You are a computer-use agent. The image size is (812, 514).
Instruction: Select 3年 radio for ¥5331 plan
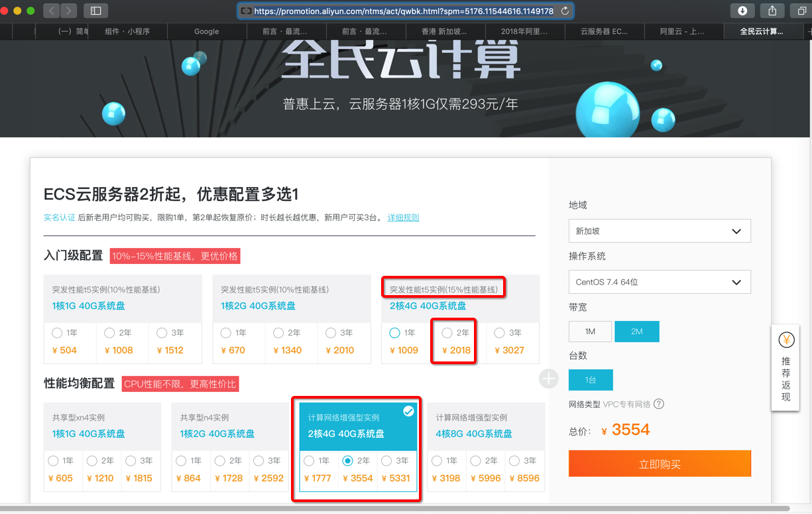387,460
